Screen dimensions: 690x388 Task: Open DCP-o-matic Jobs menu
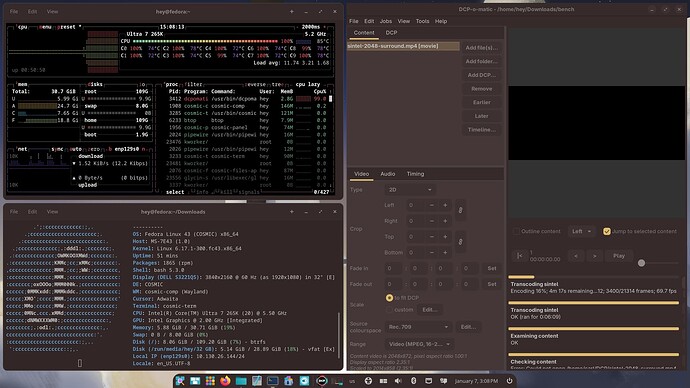coord(386,21)
